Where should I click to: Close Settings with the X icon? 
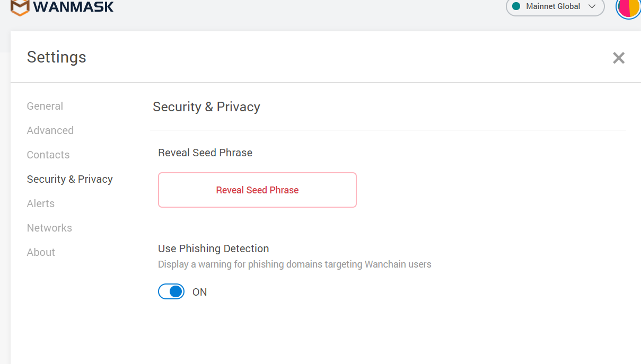(618, 58)
